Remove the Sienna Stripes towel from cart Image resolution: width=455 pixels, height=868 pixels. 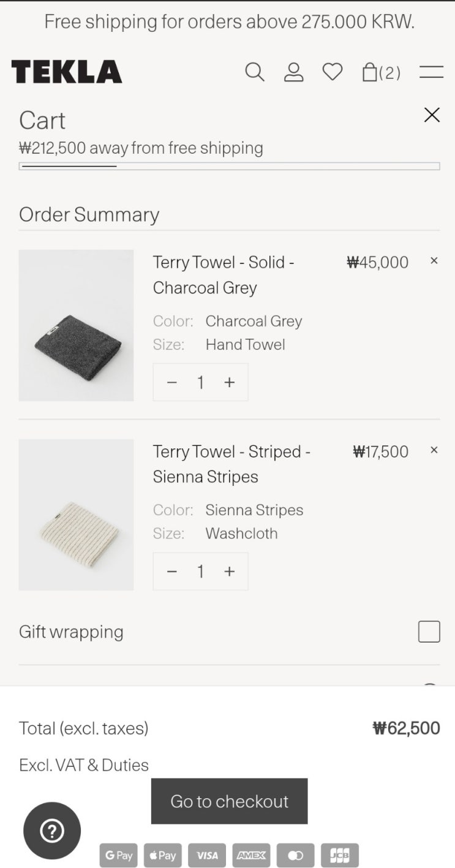pyautogui.click(x=434, y=450)
